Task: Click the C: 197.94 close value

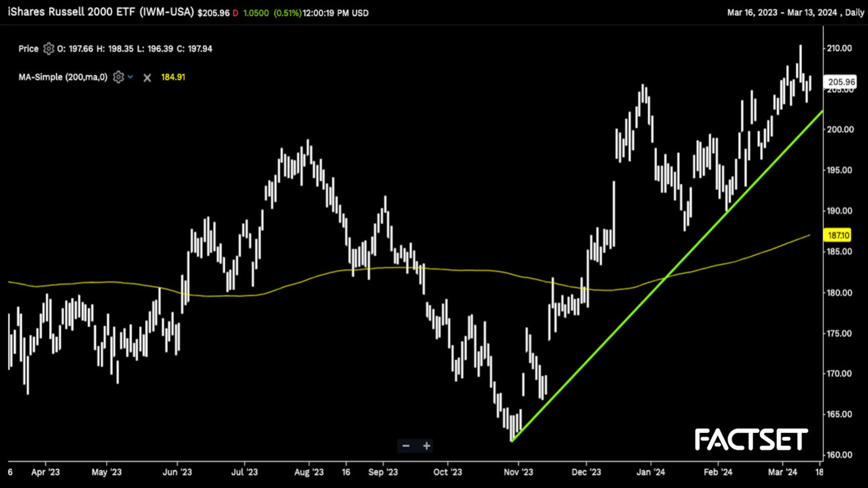Action: pos(194,48)
